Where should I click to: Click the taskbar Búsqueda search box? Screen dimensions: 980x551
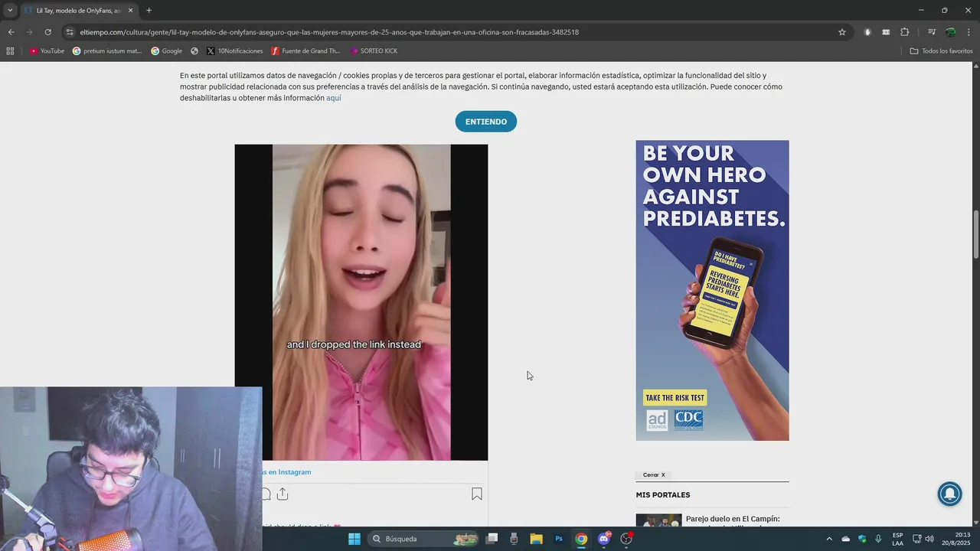pos(424,539)
